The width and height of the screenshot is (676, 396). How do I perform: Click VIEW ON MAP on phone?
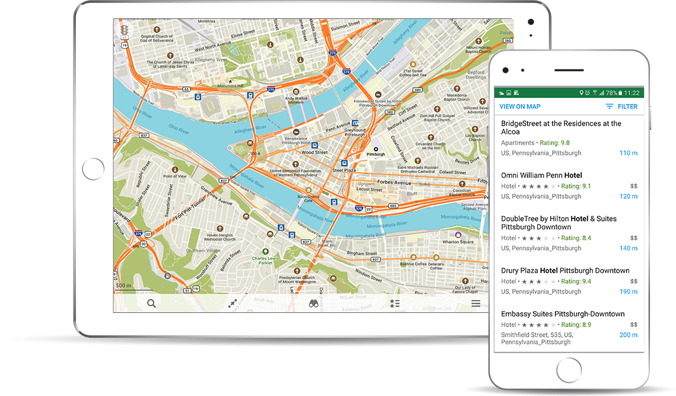[520, 106]
